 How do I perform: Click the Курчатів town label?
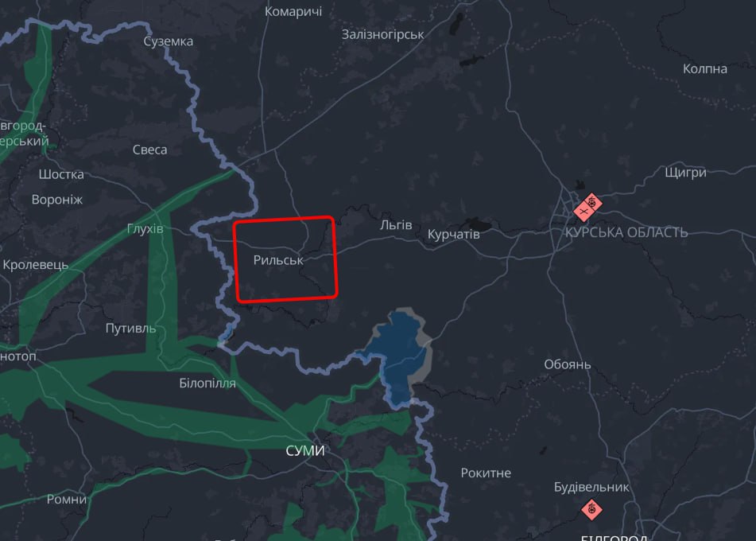point(454,235)
